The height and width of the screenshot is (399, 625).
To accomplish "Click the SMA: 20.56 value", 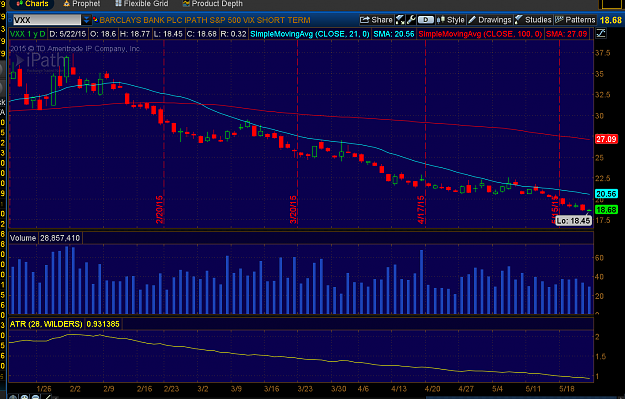I will (394, 34).
